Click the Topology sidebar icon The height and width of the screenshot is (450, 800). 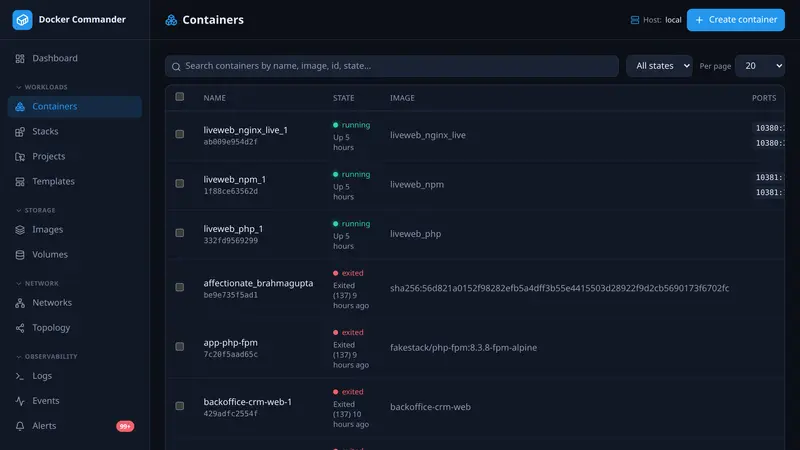pos(20,328)
